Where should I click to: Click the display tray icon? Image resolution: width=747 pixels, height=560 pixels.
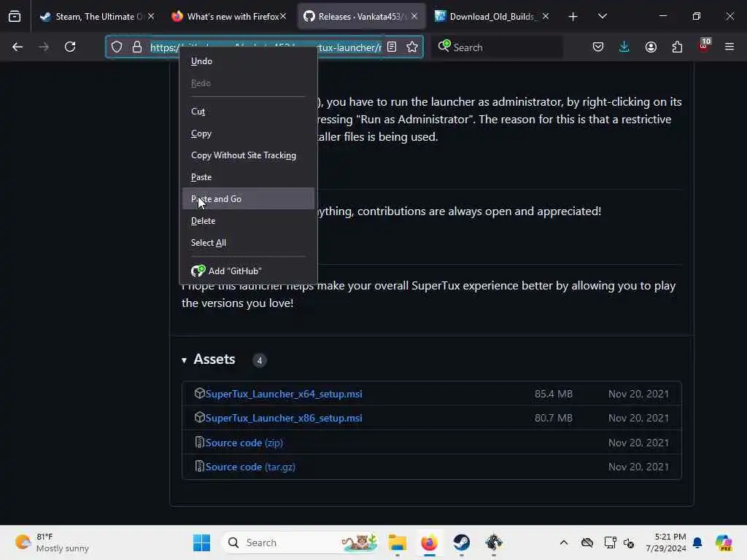[610, 542]
